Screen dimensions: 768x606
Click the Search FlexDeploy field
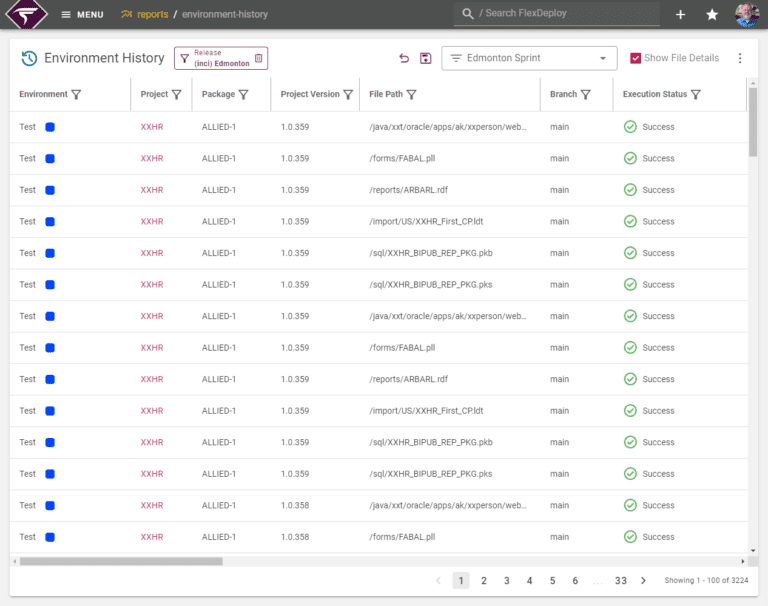point(556,14)
